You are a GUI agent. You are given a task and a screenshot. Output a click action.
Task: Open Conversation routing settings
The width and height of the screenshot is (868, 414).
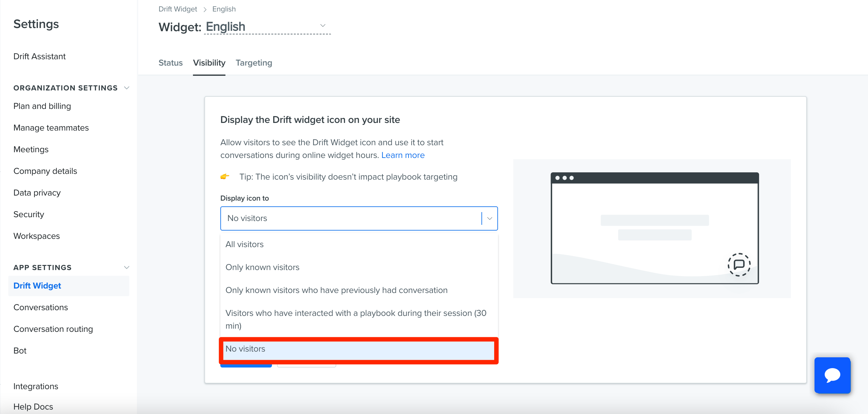click(x=53, y=329)
